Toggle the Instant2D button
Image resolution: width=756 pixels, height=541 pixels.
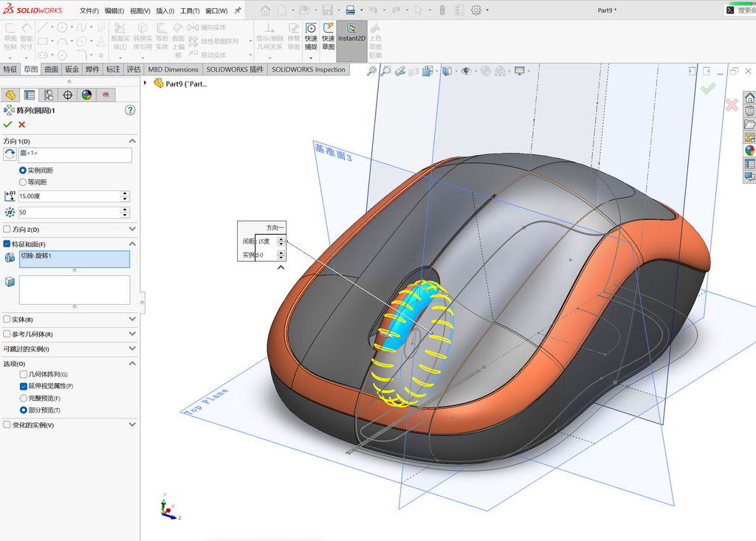(351, 41)
